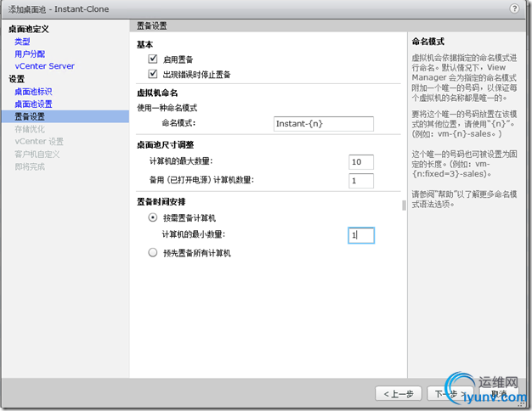
Task: Click the 计算机的最小数量 input field
Action: click(x=361, y=235)
